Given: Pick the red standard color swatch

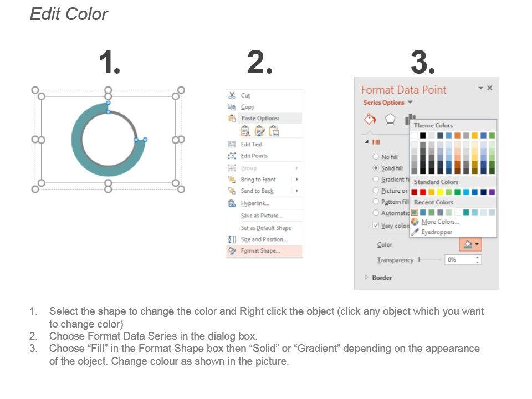Looking at the screenshot, I should click(423, 192).
